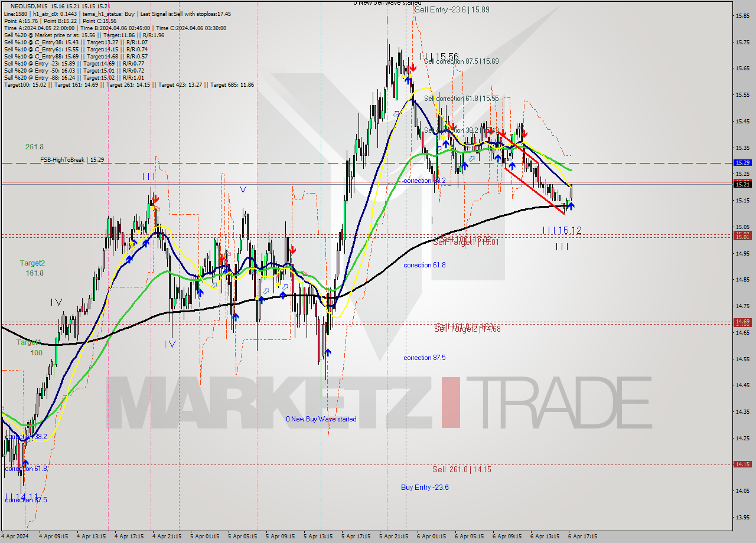
Task: Select the Sell %10 @ C_Entry61 line
Action: pos(76,49)
